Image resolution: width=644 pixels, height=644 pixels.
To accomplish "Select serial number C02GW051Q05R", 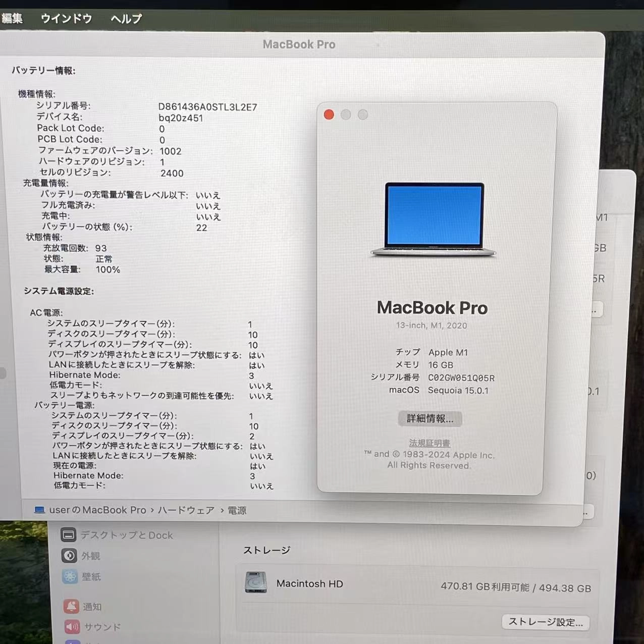I will pos(461,378).
